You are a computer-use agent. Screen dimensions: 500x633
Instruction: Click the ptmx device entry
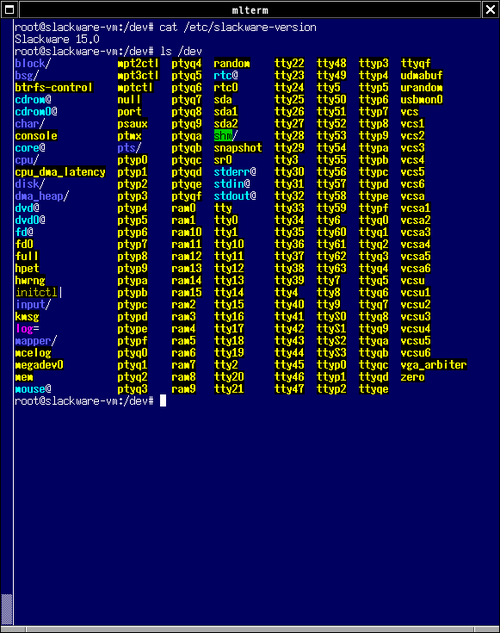coord(129,136)
